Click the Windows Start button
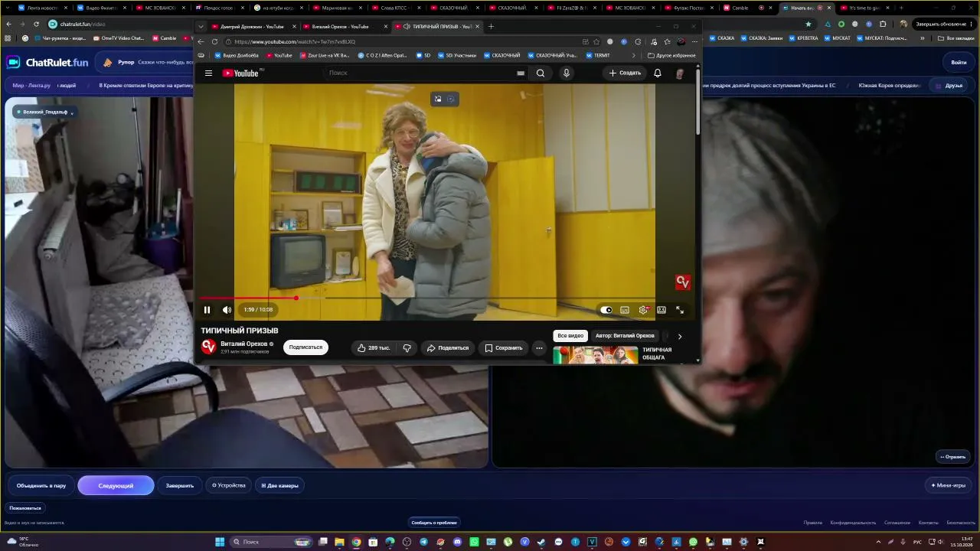The width and height of the screenshot is (980, 551). (x=220, y=542)
